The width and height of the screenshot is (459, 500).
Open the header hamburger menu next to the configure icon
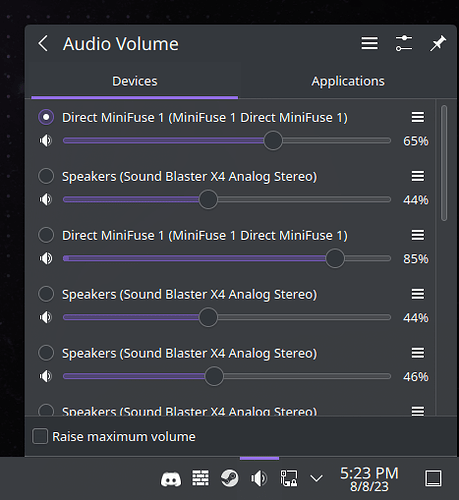(369, 43)
